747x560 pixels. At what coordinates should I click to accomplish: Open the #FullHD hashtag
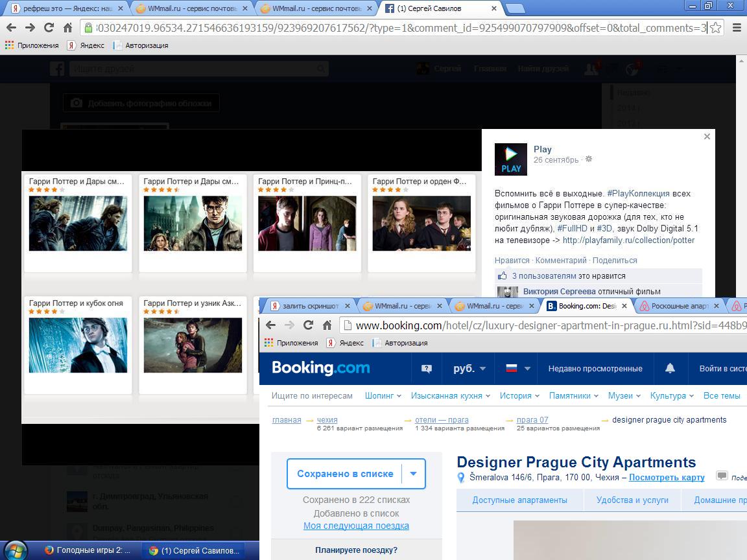[x=572, y=228]
